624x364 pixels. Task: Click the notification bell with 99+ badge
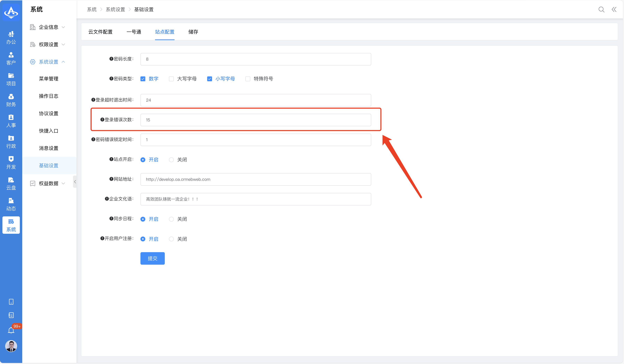pyautogui.click(x=11, y=330)
